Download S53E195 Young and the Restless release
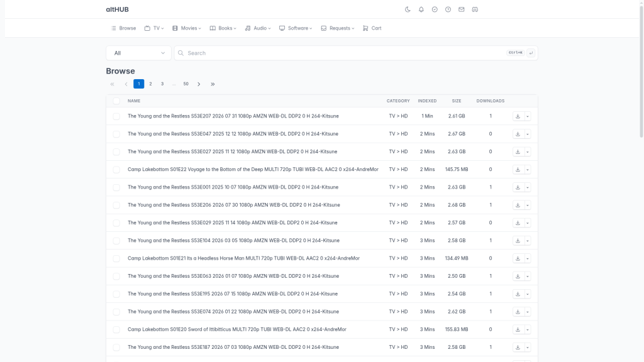 tap(518, 294)
